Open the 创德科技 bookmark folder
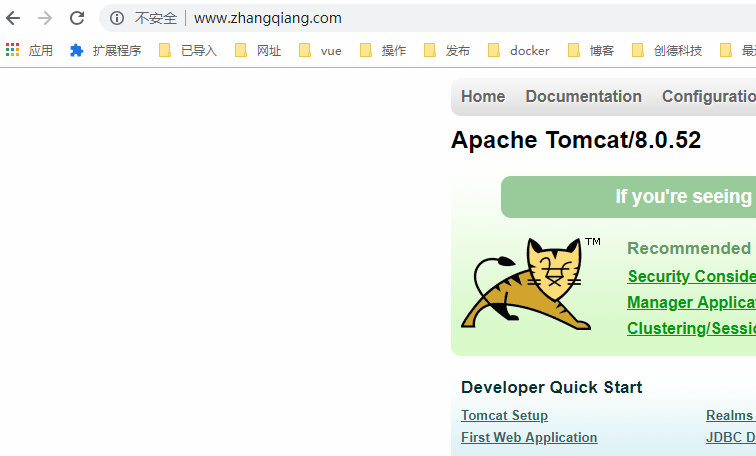 coord(667,50)
